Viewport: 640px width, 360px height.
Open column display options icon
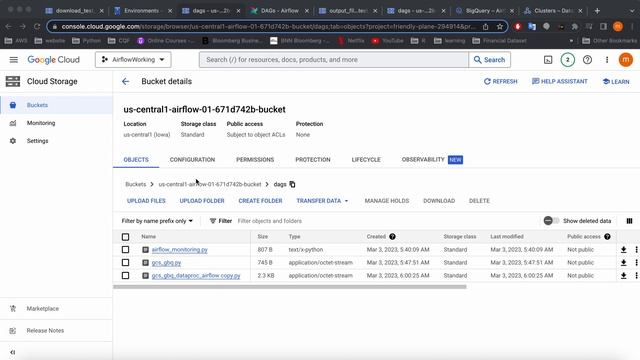[629, 221]
